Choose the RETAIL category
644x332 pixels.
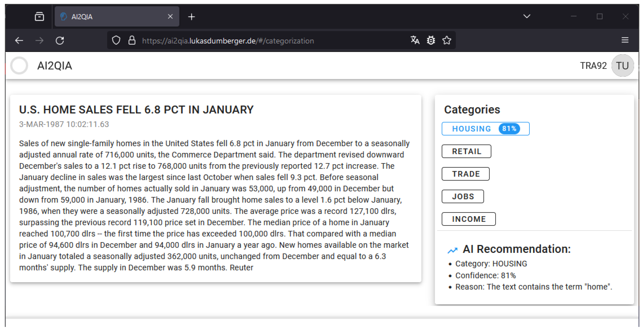466,151
